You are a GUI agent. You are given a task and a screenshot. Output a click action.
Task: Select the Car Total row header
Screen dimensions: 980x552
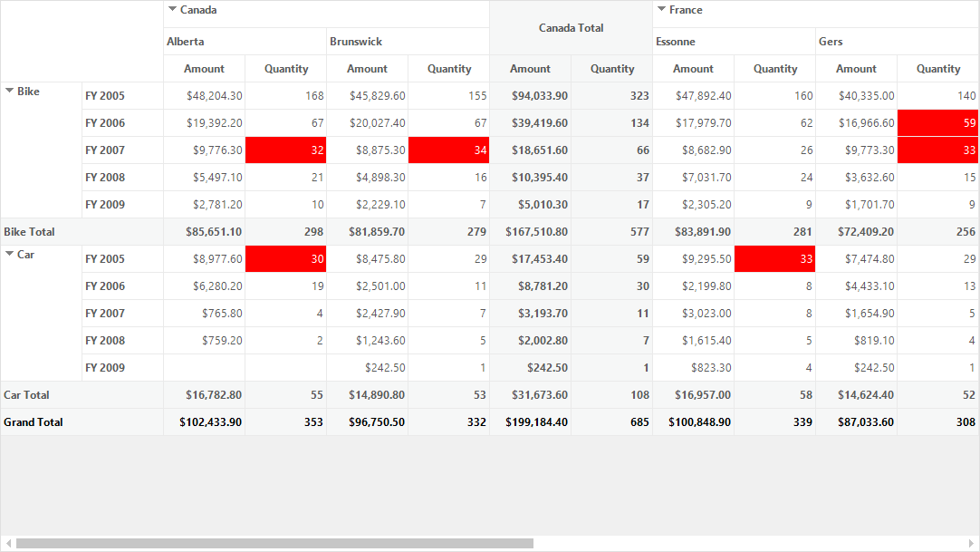coord(82,395)
